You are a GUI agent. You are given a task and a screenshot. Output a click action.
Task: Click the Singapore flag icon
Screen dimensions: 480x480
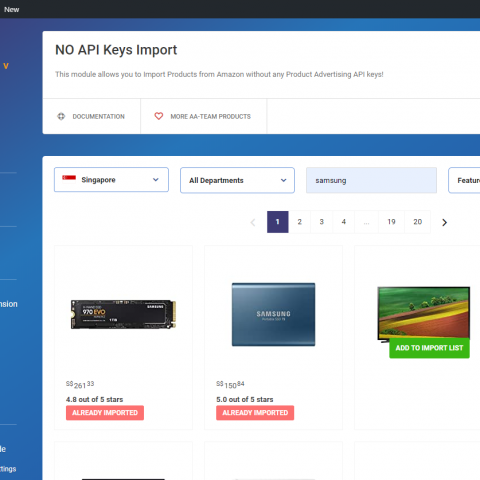pos(69,178)
